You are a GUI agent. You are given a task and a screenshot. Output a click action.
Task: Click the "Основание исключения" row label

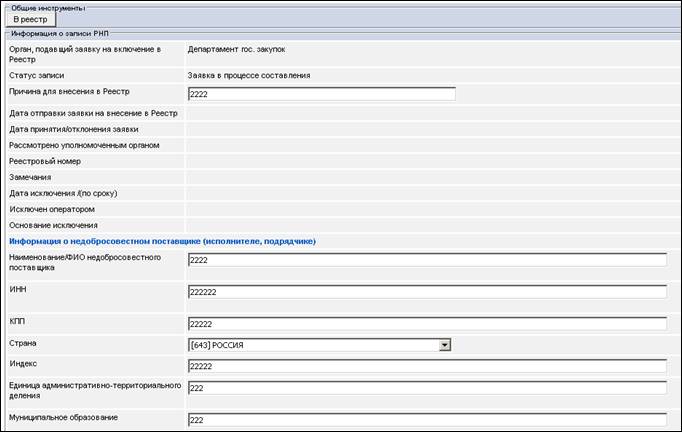[53, 225]
